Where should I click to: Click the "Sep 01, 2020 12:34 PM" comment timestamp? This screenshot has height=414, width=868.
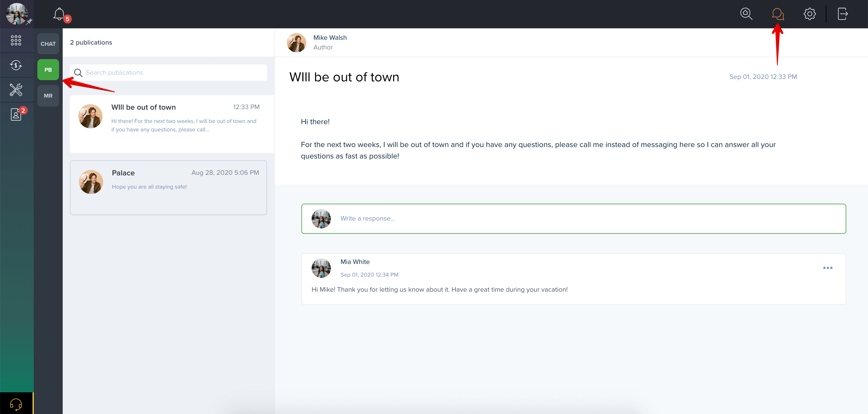point(369,274)
